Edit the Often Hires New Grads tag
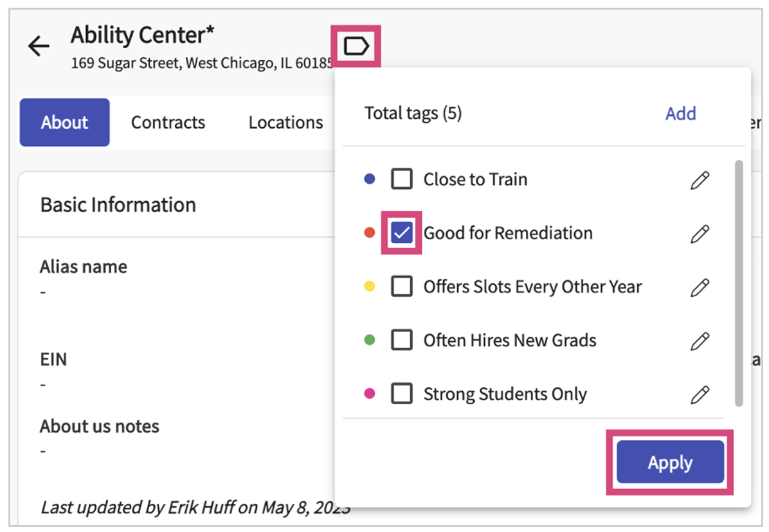Image resolution: width=769 pixels, height=532 pixels. tap(700, 341)
